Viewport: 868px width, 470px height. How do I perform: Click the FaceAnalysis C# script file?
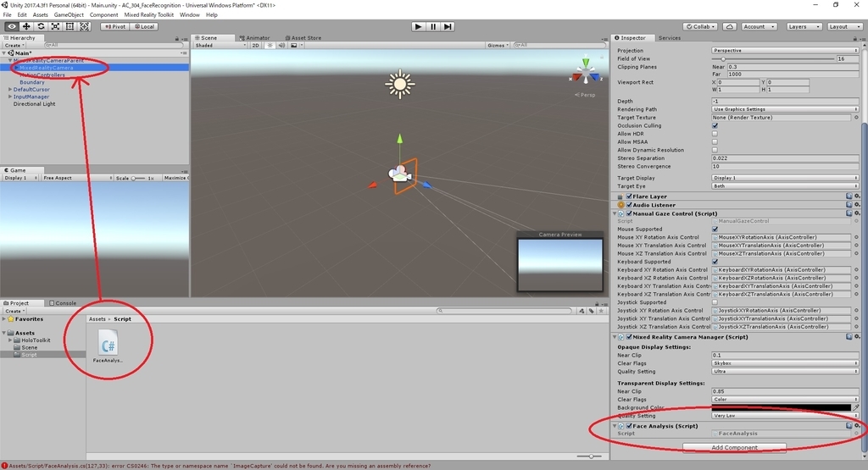click(108, 348)
